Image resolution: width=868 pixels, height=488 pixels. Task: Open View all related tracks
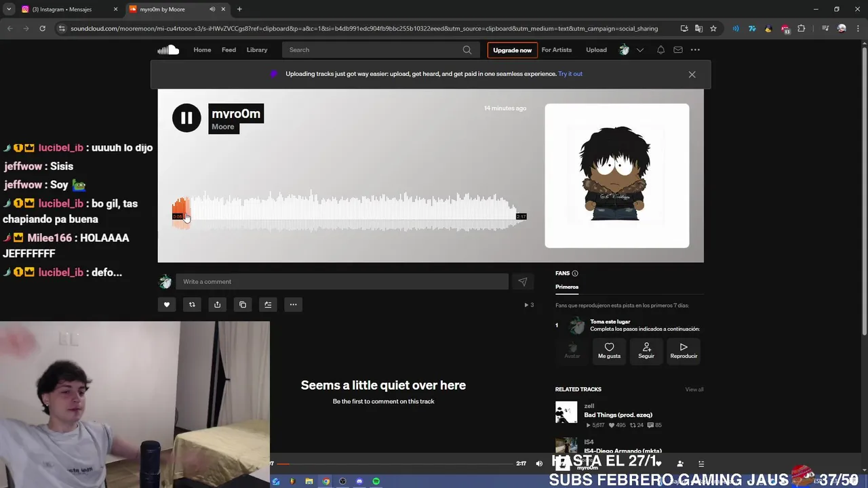[694, 389]
